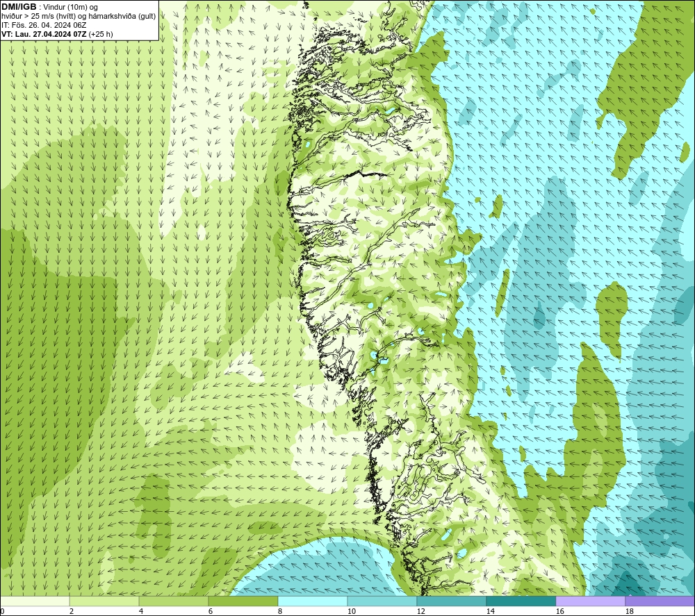Viewport: 695px width, 616px height.
Task: Click the 'Vindur (10m) og' title text
Action: point(70,8)
